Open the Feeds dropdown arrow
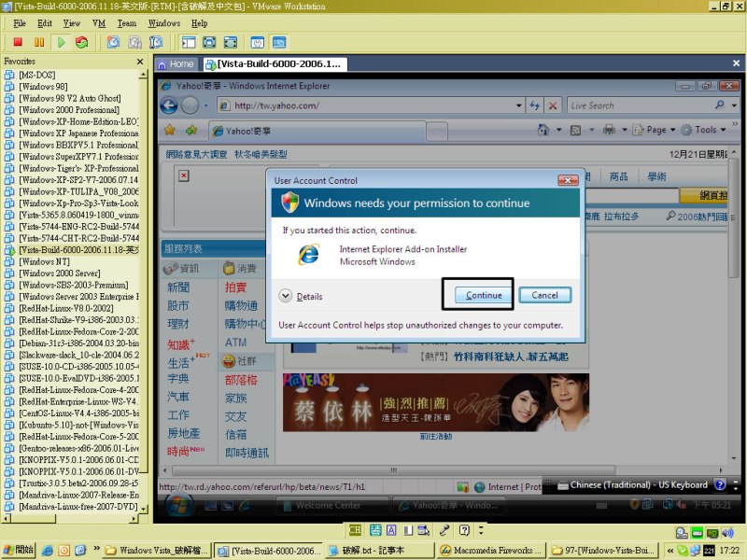This screenshot has width=747, height=560. tap(592, 130)
